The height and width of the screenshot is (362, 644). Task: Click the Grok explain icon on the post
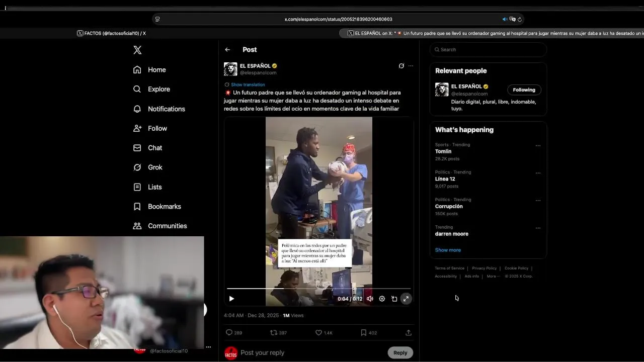pyautogui.click(x=401, y=66)
